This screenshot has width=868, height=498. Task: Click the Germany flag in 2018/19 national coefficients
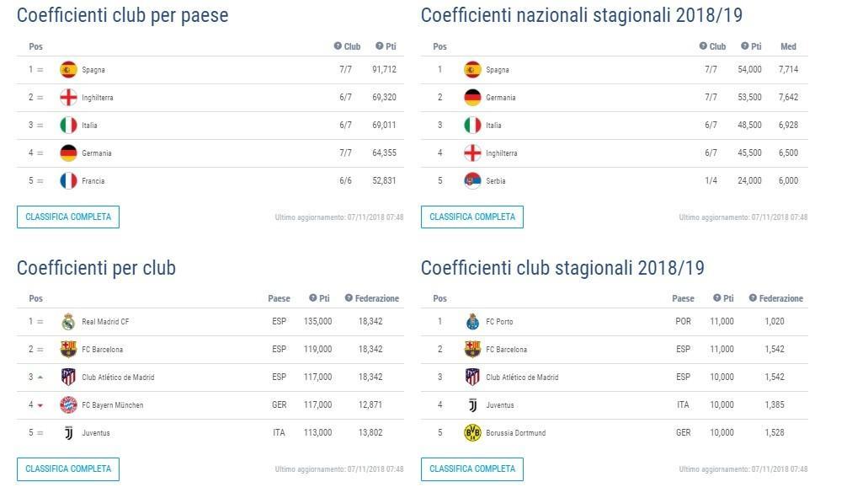(x=473, y=98)
